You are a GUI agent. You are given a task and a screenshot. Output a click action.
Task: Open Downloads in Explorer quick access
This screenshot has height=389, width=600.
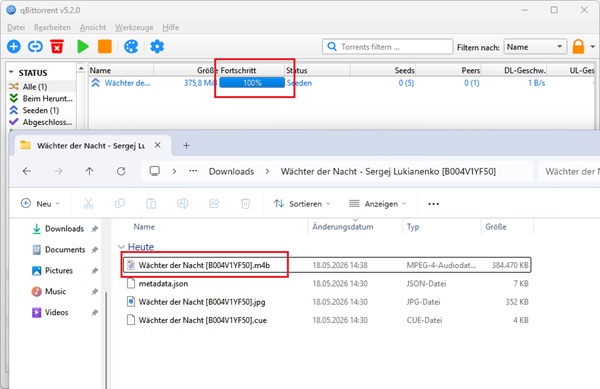[64, 228]
